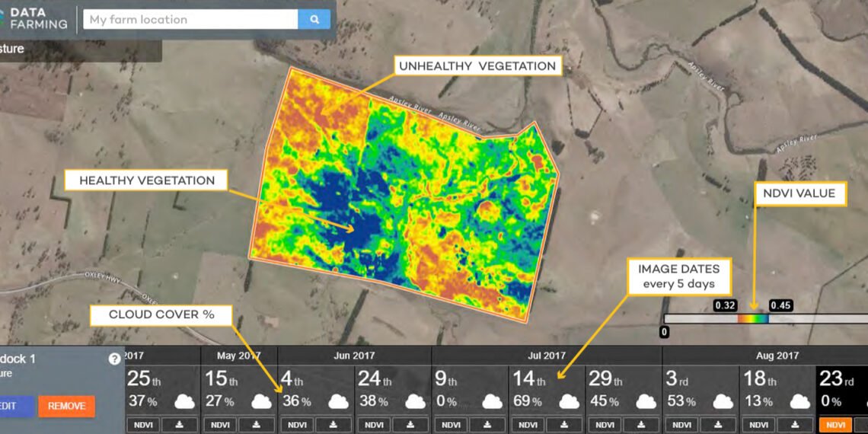Click the 0.32 NDVI lower value handle
868x434 pixels.
click(725, 305)
